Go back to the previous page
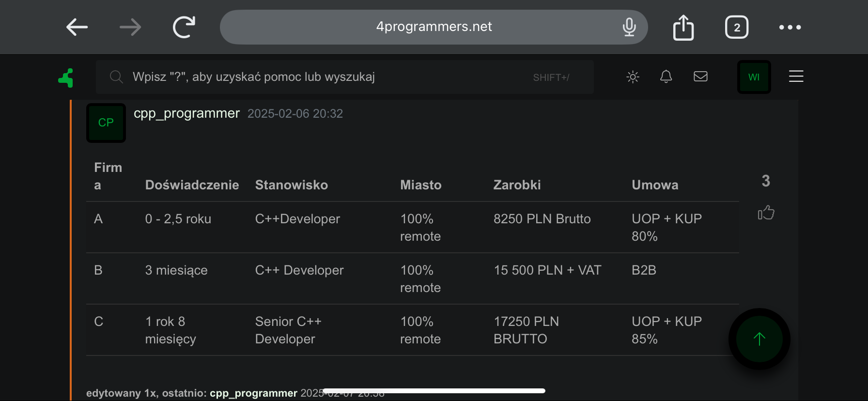The image size is (868, 401). coord(77,27)
